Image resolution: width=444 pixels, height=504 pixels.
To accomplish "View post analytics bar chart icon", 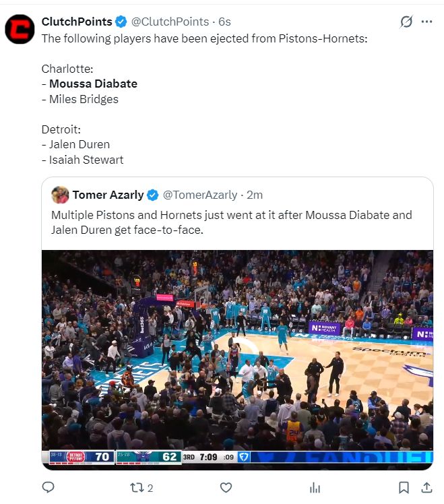I will point(315,488).
